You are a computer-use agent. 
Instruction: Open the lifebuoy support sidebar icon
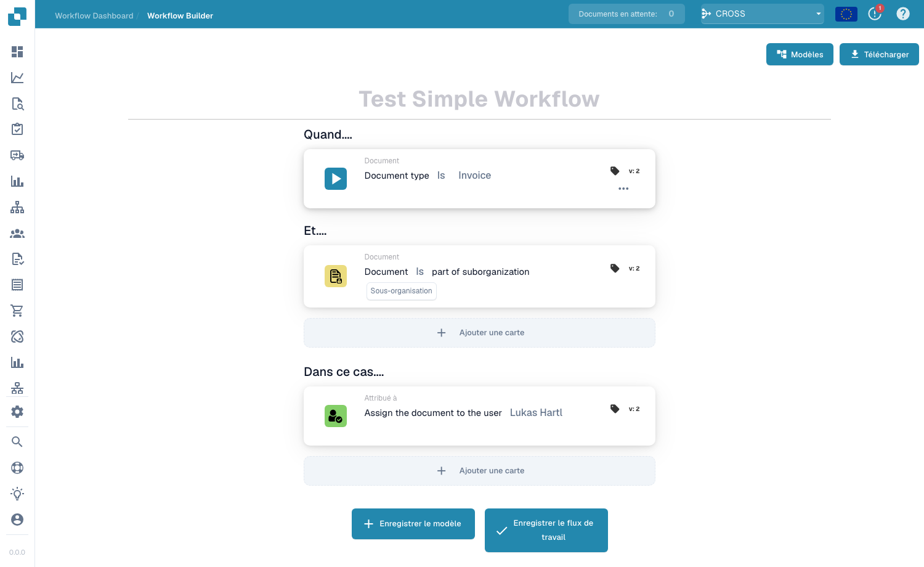click(17, 468)
